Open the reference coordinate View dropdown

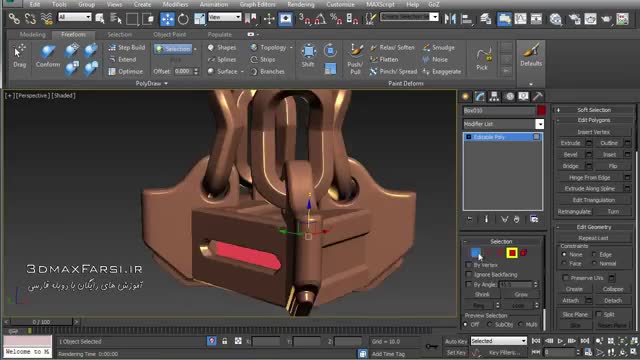(224, 17)
